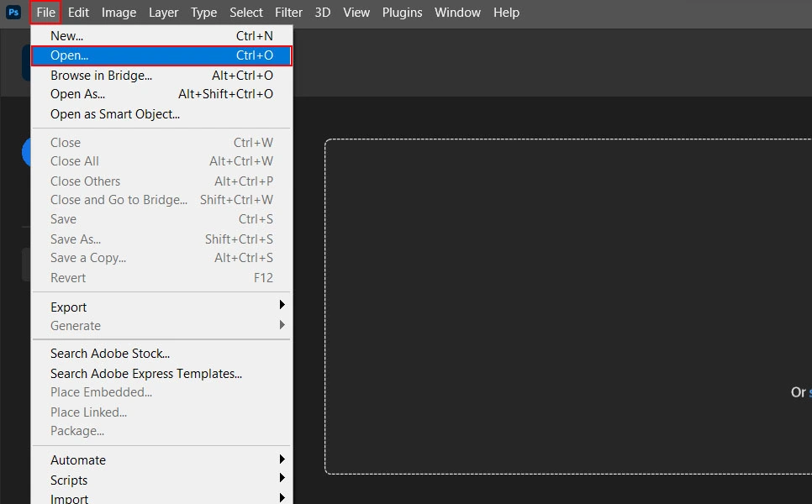
Task: Click the Place Embedded... menu entry
Action: coord(161,392)
